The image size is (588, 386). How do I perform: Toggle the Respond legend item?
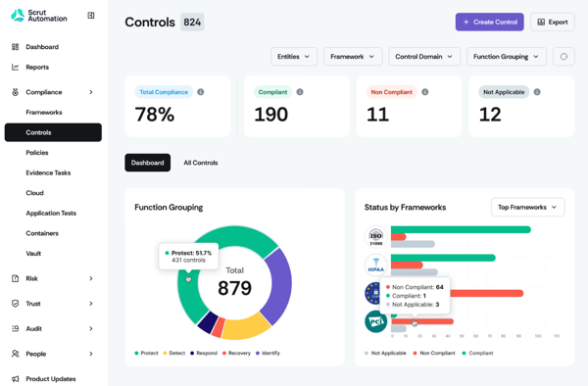pos(204,353)
